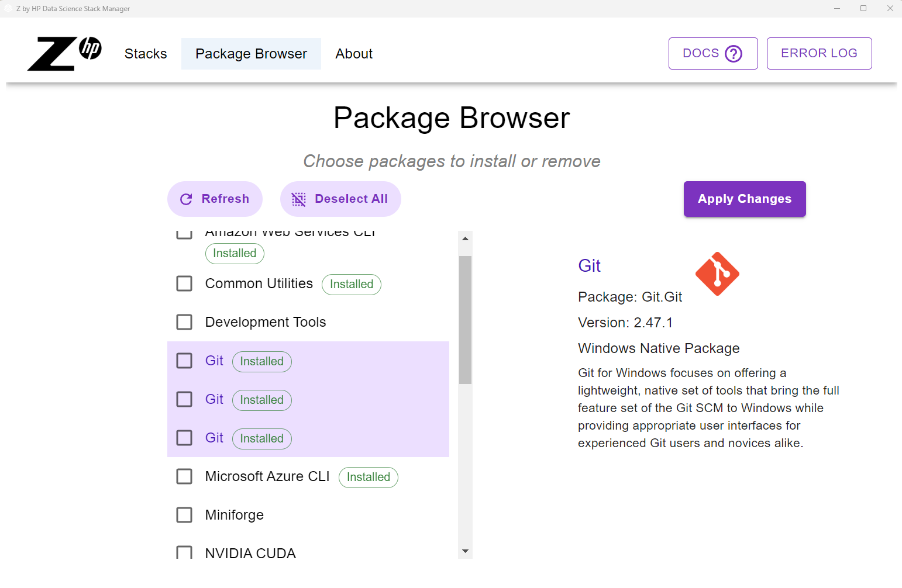
Task: Enable the Miniforge package checkbox
Action: tap(184, 515)
